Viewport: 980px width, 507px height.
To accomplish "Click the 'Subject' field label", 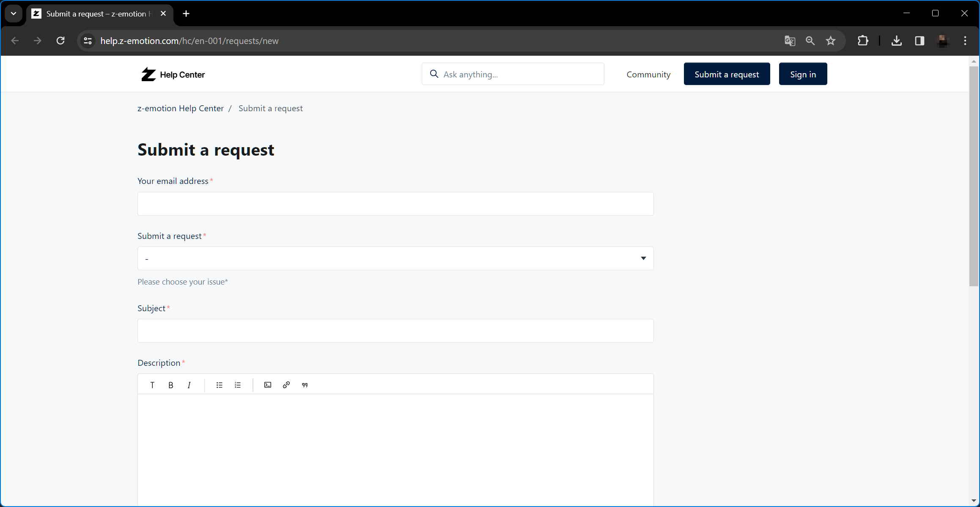I will 151,308.
